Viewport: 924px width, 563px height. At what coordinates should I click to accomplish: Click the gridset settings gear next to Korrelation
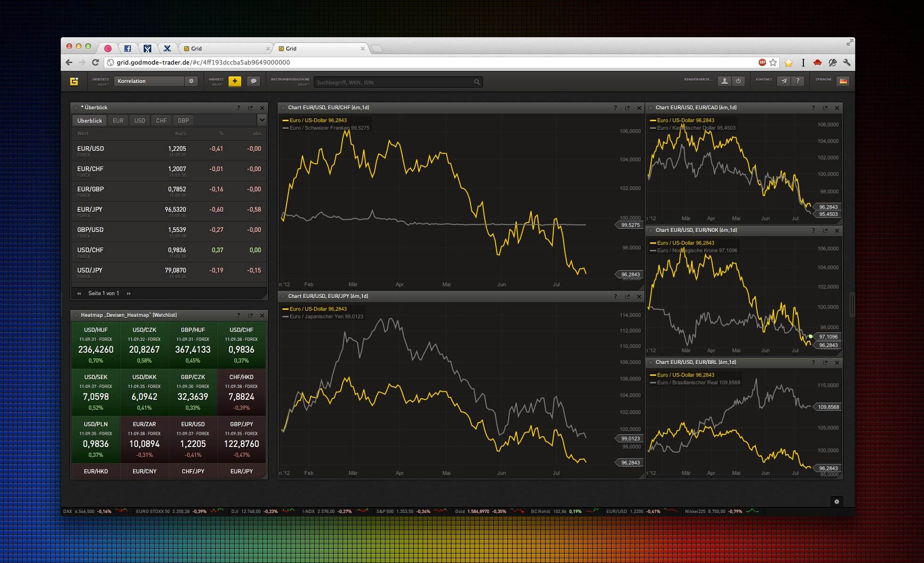191,81
